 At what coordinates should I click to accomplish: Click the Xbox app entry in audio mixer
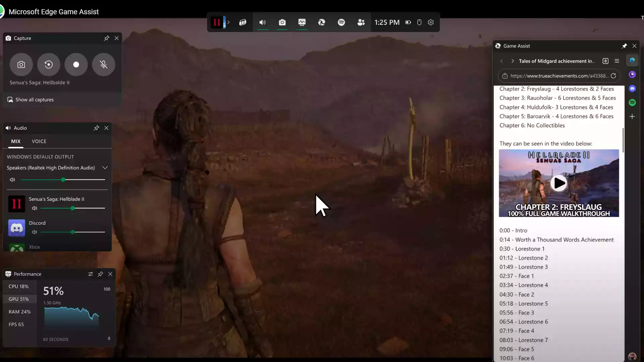(57, 247)
